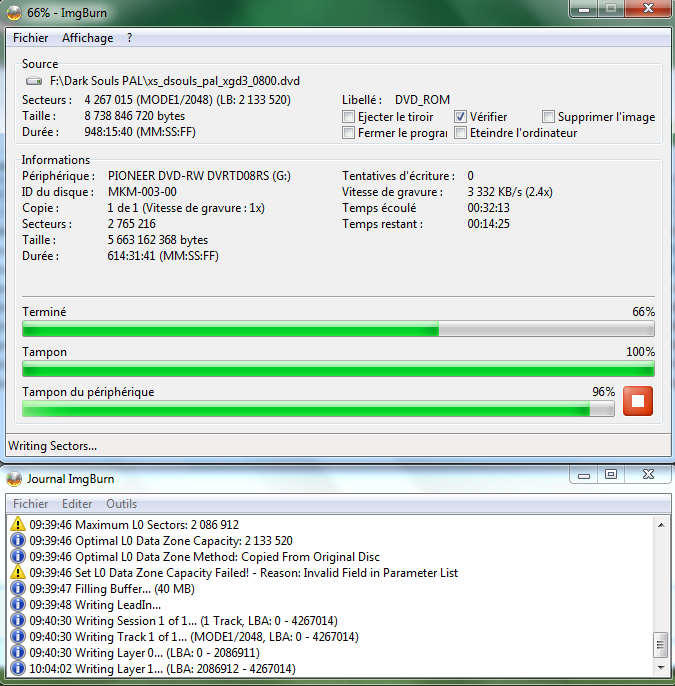Screen dimensions: 675x686
Task: Click Writing Sectors status bar text
Action: click(52, 446)
